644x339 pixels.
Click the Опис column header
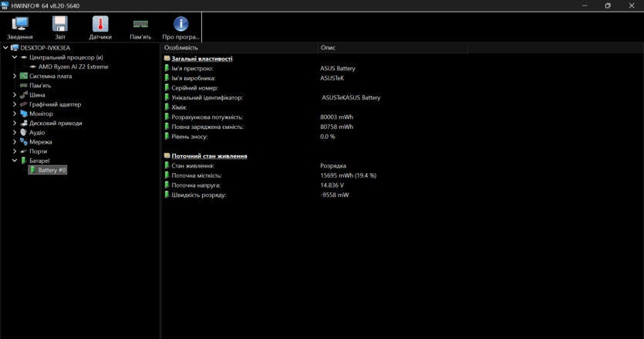pyautogui.click(x=328, y=48)
